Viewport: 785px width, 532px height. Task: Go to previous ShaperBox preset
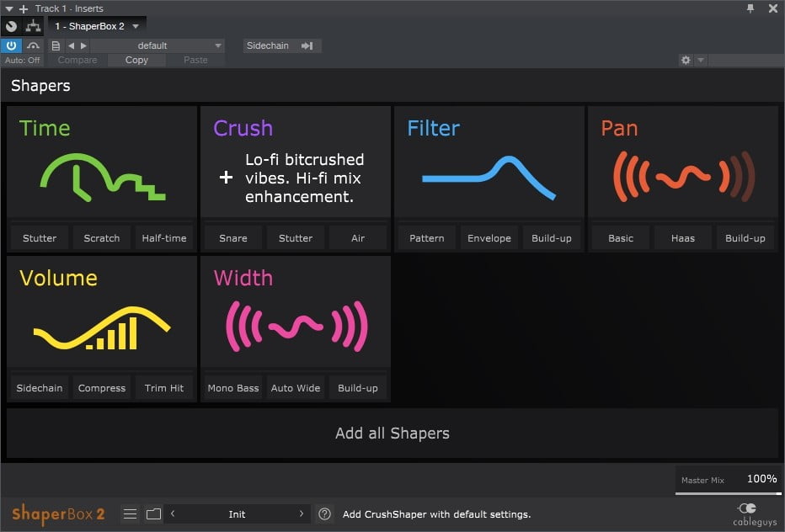tap(173, 513)
